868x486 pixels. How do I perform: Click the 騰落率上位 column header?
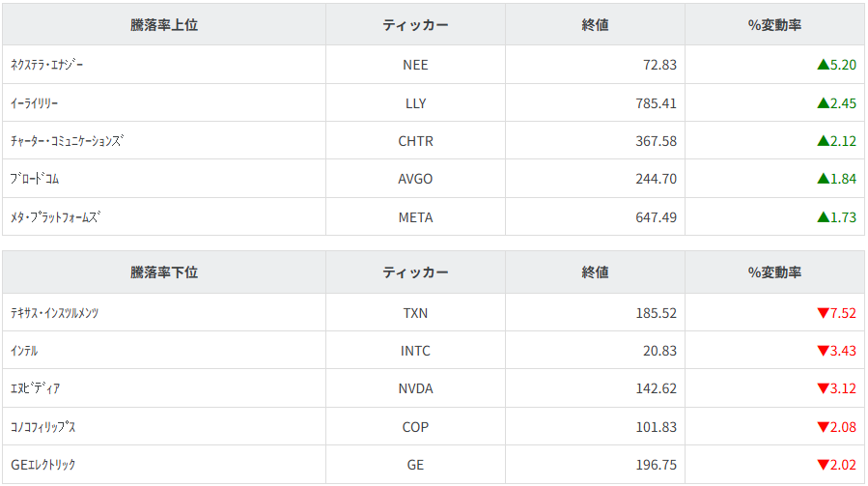164,25
